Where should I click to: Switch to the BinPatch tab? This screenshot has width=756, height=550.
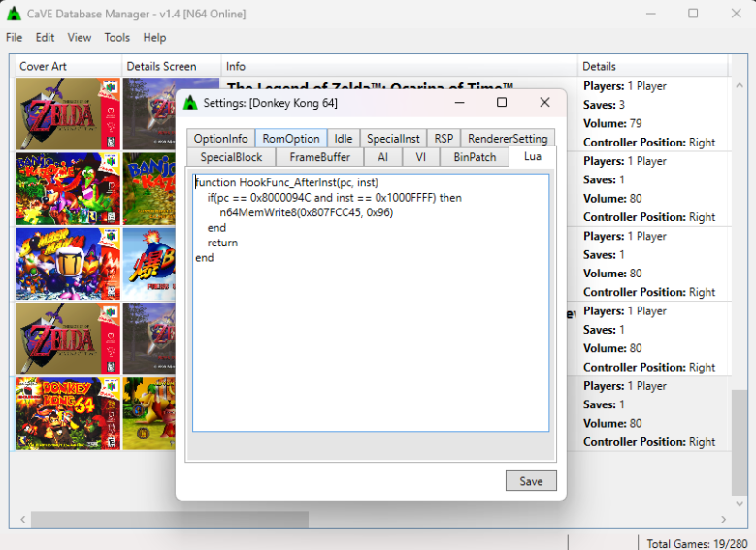click(x=475, y=157)
